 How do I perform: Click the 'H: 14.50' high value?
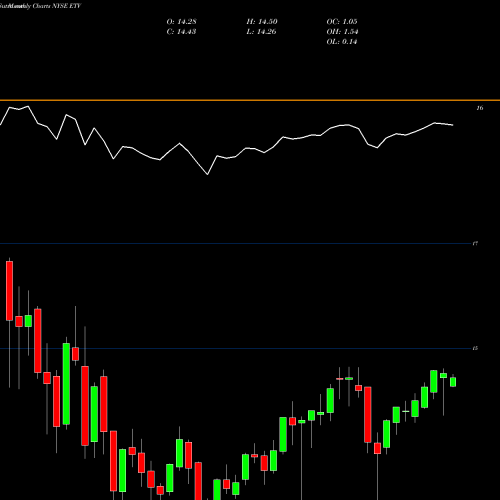click(262, 22)
